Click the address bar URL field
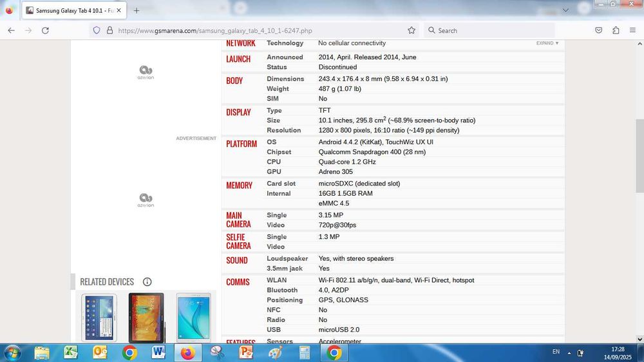This screenshot has height=362, width=644. 254,30
